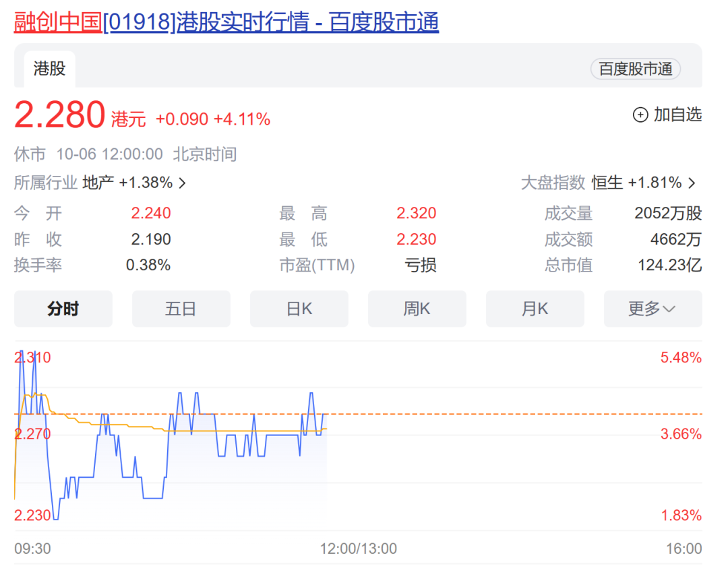Viewport: 728px width, 568px height.
Task: Switch to the 五日 chart tab
Action: (181, 309)
